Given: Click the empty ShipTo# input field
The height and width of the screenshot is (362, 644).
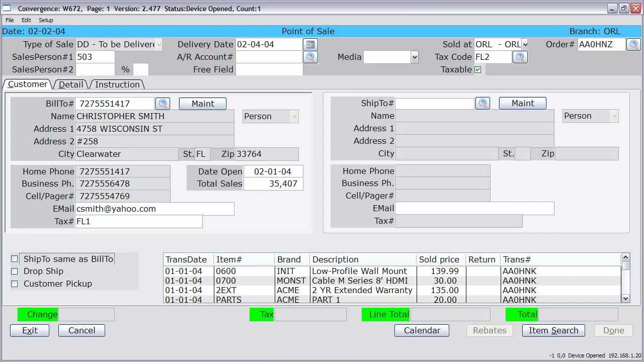Looking at the screenshot, I should (x=435, y=104).
